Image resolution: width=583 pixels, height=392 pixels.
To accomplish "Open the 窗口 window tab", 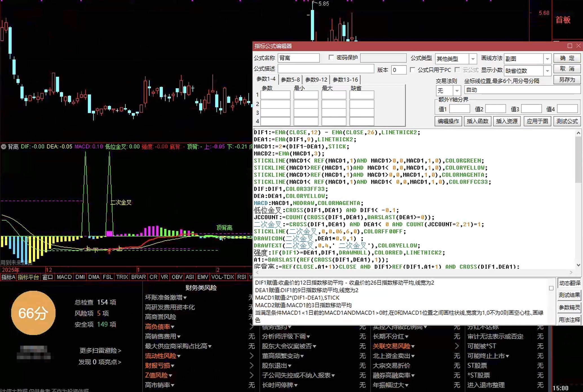I will [47, 277].
